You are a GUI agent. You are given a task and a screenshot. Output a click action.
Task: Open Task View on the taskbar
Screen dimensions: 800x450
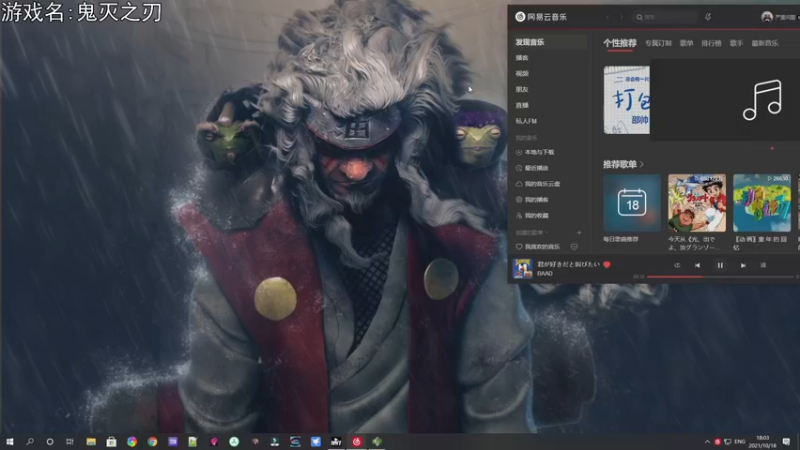coord(69,441)
